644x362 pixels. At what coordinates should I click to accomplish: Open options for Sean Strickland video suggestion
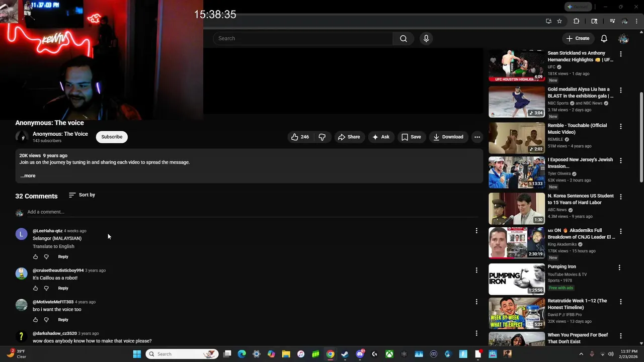[620, 54]
